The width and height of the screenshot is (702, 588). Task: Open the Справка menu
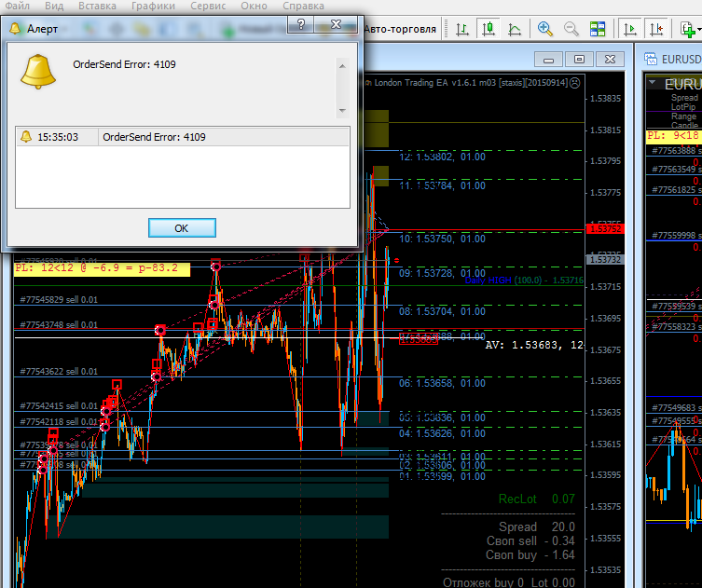[303, 6]
